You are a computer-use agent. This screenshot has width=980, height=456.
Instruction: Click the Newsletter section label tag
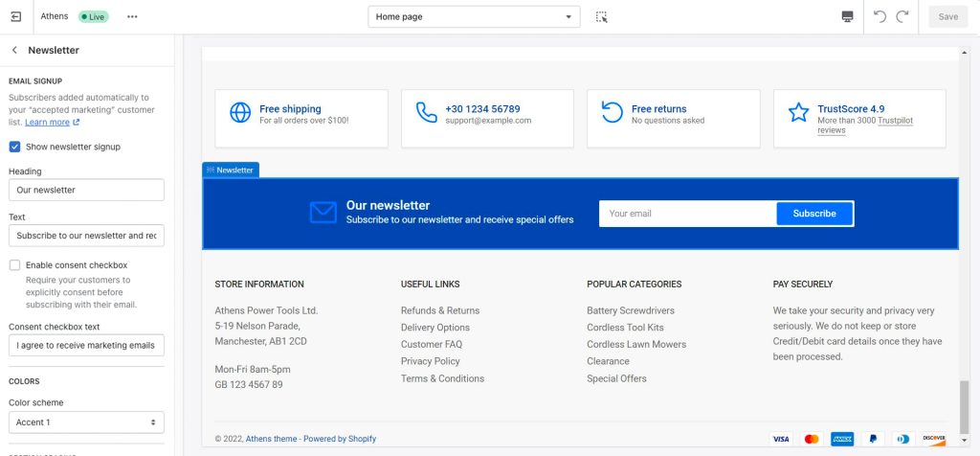tap(231, 171)
